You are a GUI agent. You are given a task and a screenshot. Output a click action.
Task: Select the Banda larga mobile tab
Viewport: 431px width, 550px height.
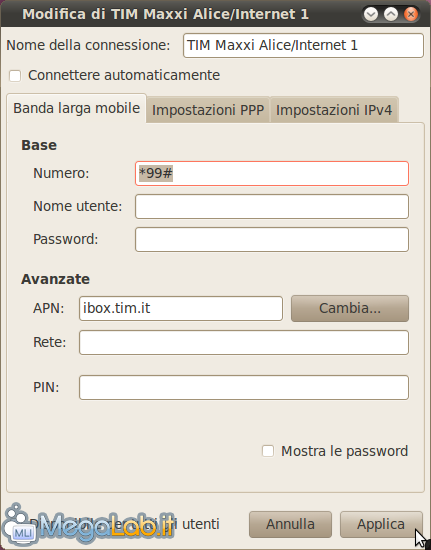76,108
